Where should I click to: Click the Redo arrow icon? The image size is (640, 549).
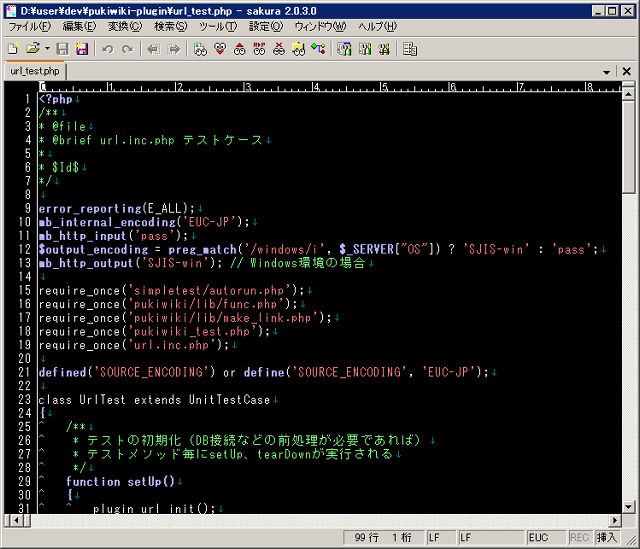pyautogui.click(x=127, y=48)
